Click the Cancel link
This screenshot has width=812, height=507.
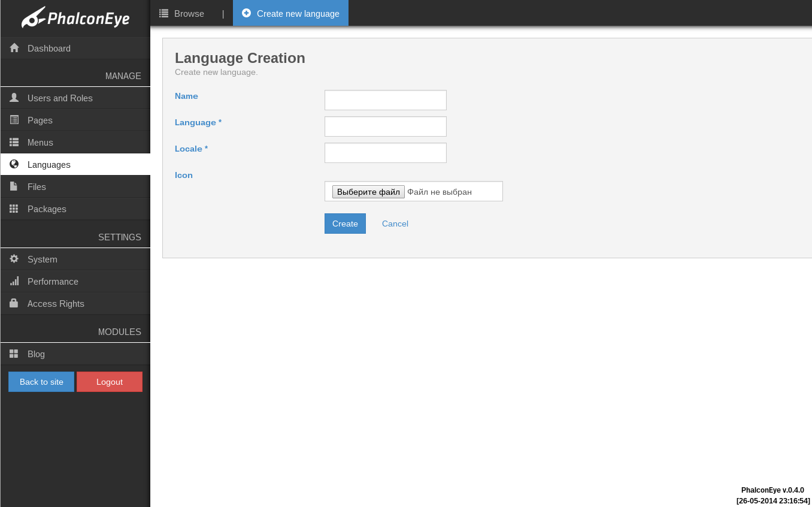pos(395,224)
